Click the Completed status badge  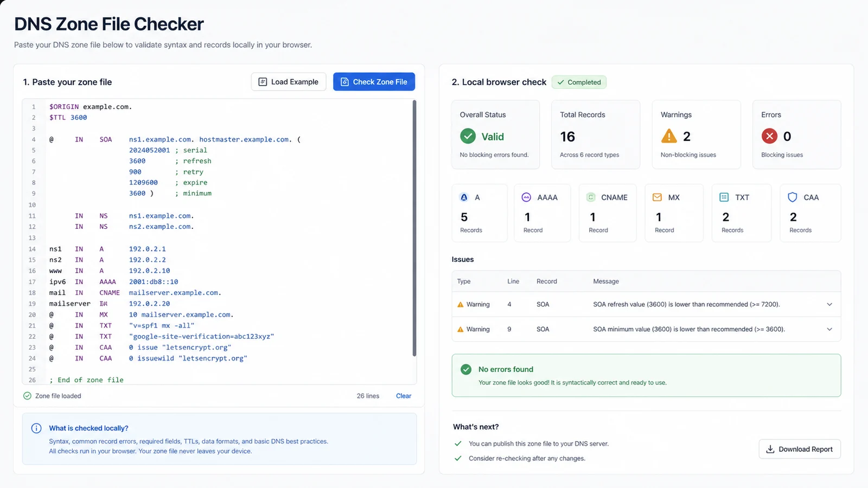click(579, 82)
